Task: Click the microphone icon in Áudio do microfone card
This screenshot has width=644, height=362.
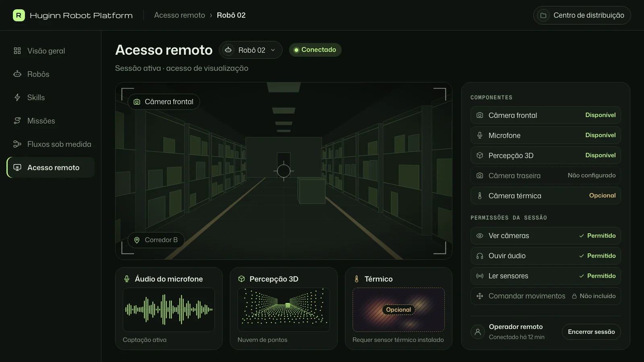Action: [127, 279]
